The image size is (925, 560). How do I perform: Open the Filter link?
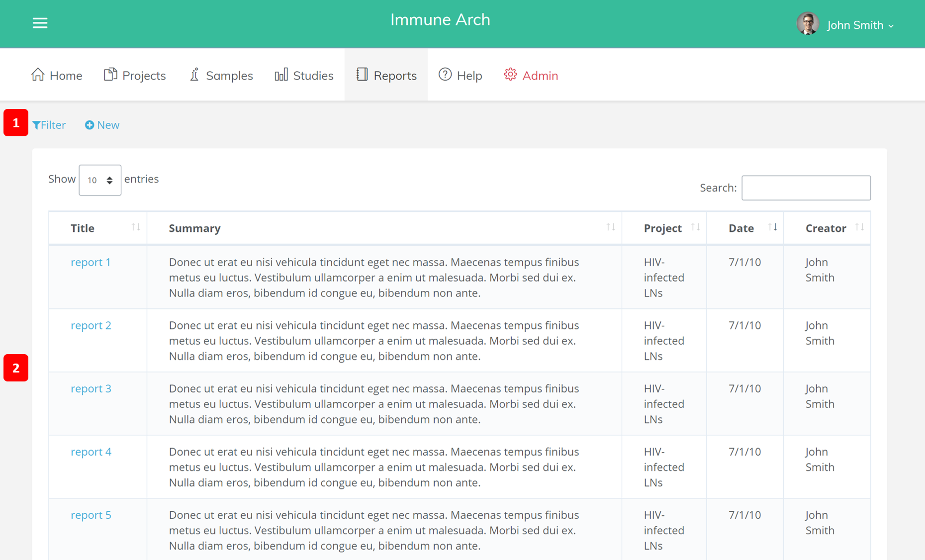tap(49, 125)
